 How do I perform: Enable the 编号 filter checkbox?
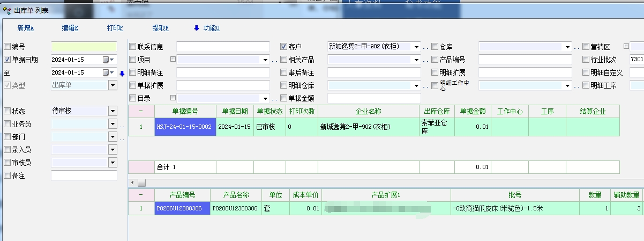7,47
